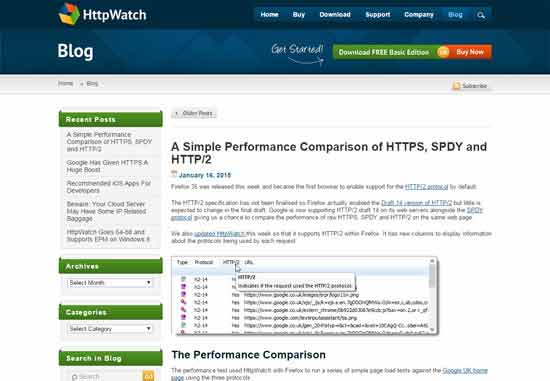
Task: Open the Support menu item
Action: [377, 15]
